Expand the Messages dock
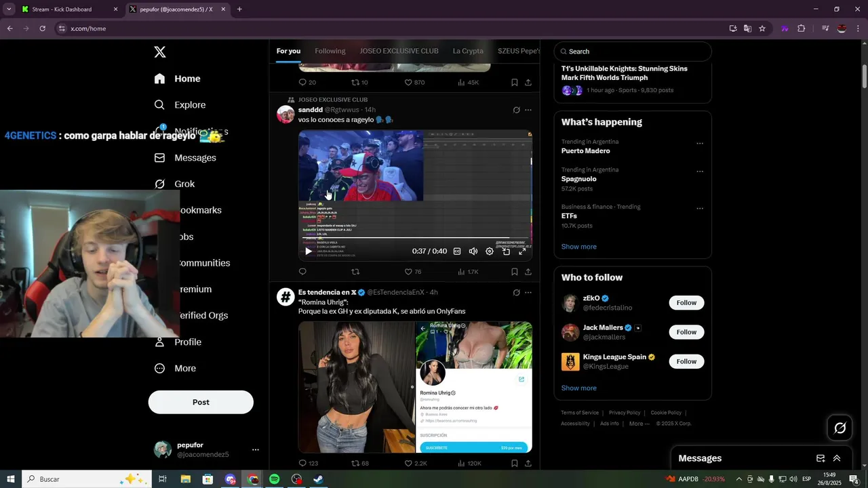868x488 pixels. [x=837, y=458]
